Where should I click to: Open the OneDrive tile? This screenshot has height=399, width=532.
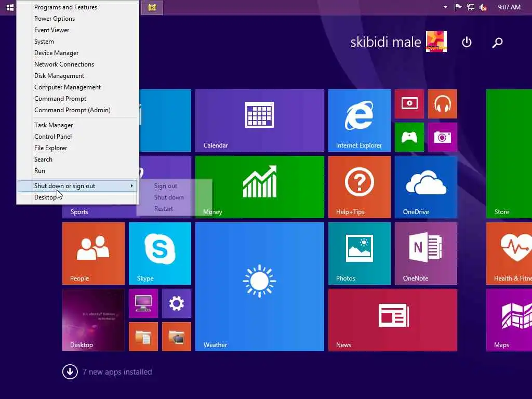(x=426, y=187)
